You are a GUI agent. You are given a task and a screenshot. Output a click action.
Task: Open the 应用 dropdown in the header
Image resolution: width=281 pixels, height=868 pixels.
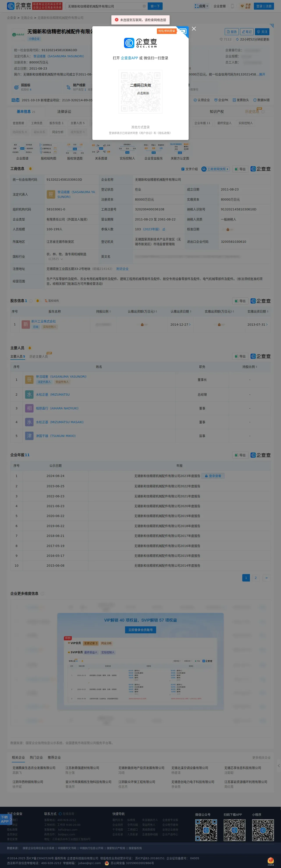(x=201, y=6)
